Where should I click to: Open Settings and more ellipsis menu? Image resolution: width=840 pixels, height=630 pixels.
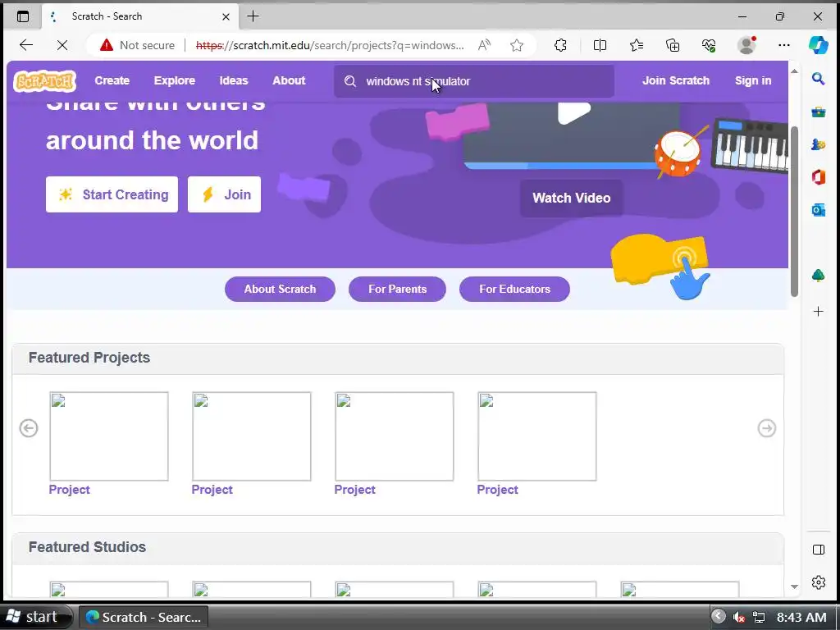click(x=783, y=46)
